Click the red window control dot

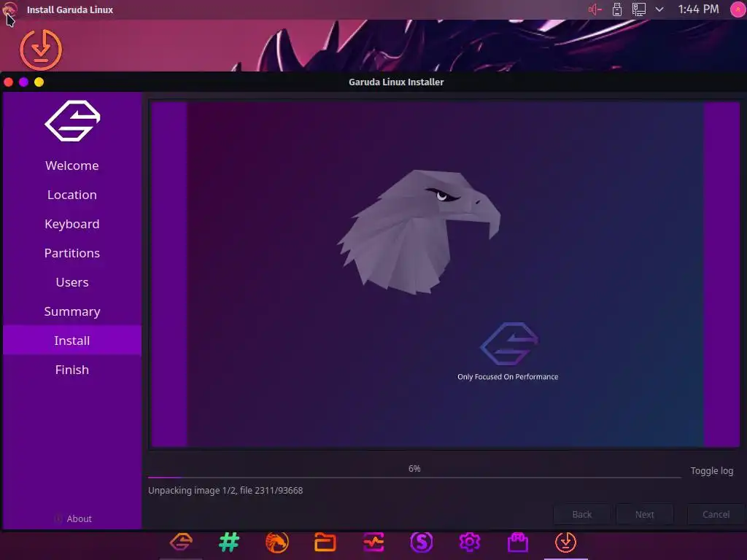(x=9, y=82)
